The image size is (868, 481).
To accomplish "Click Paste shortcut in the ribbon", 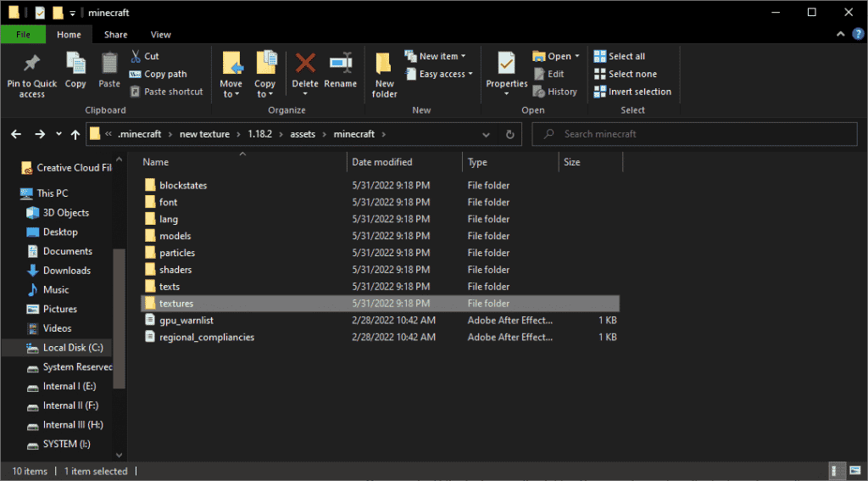I will click(167, 92).
